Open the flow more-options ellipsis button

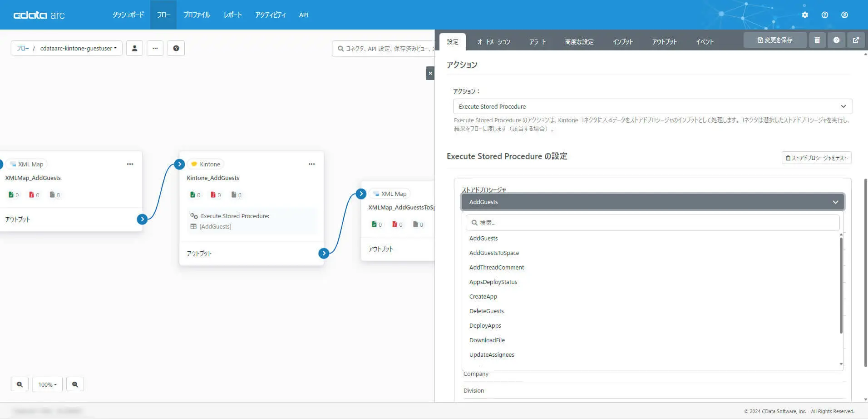(155, 48)
